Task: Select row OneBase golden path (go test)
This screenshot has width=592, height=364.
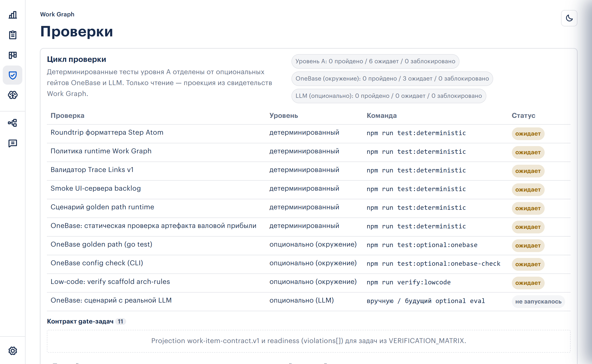Action: 309,246
